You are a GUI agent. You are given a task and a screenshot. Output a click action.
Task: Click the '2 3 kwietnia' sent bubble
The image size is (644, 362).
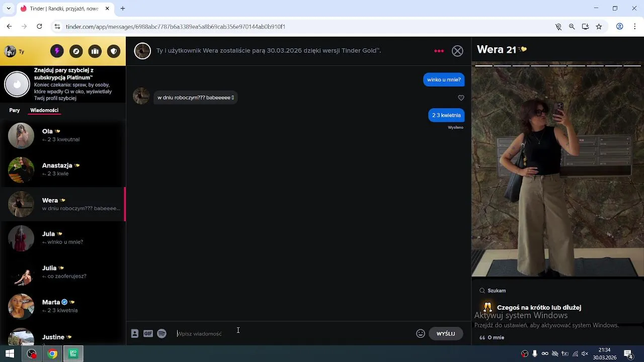point(446,115)
